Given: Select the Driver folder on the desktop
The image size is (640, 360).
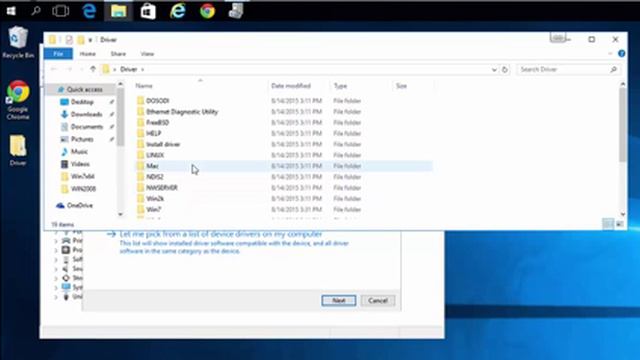Looking at the screenshot, I should point(18,150).
